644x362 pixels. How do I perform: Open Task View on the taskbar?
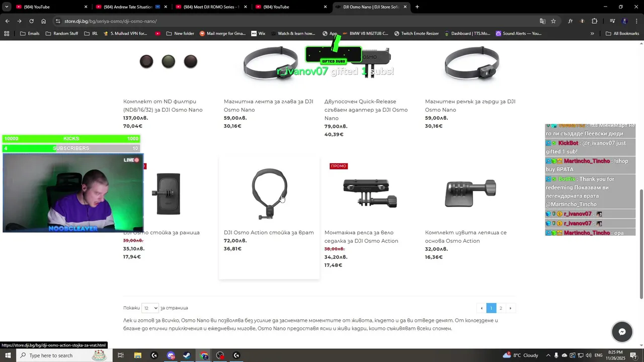(121, 355)
